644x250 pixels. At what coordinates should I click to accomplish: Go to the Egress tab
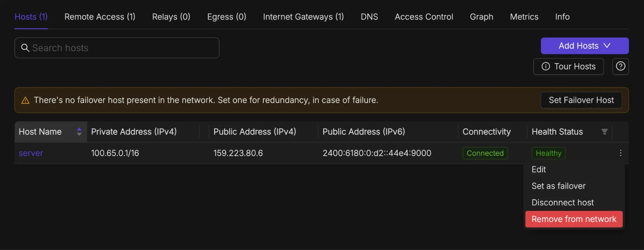pos(226,17)
